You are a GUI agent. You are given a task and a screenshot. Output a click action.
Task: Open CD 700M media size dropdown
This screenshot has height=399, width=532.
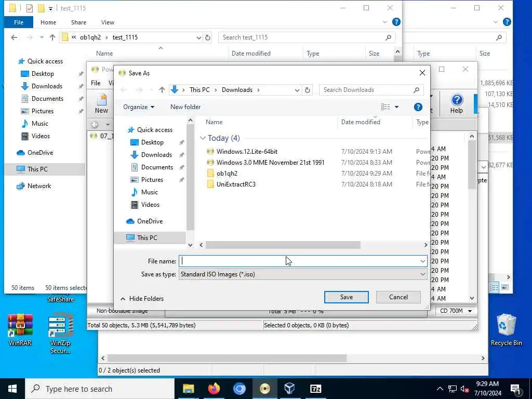point(455,311)
